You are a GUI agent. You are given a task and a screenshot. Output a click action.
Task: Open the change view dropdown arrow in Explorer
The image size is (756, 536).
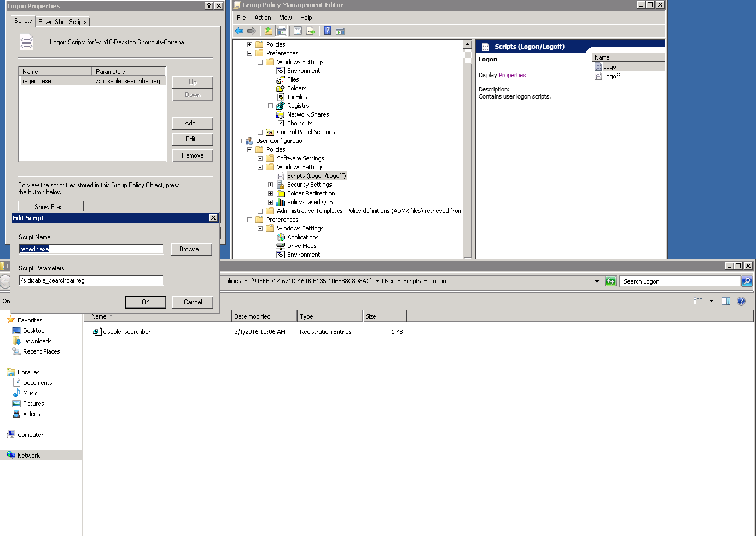point(711,301)
